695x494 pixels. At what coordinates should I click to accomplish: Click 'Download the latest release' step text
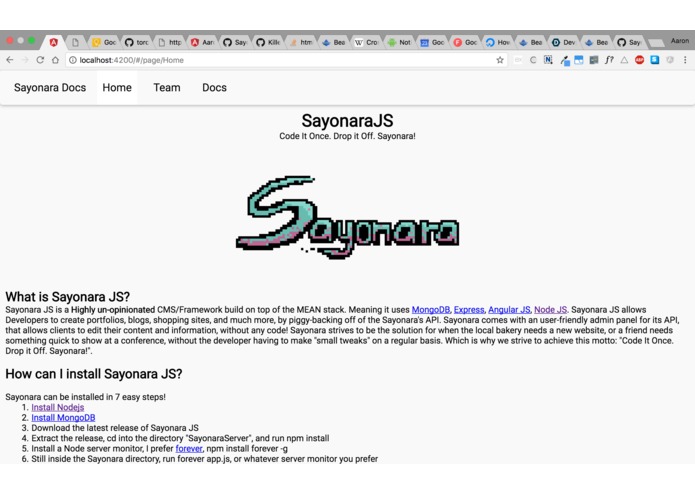click(115, 428)
